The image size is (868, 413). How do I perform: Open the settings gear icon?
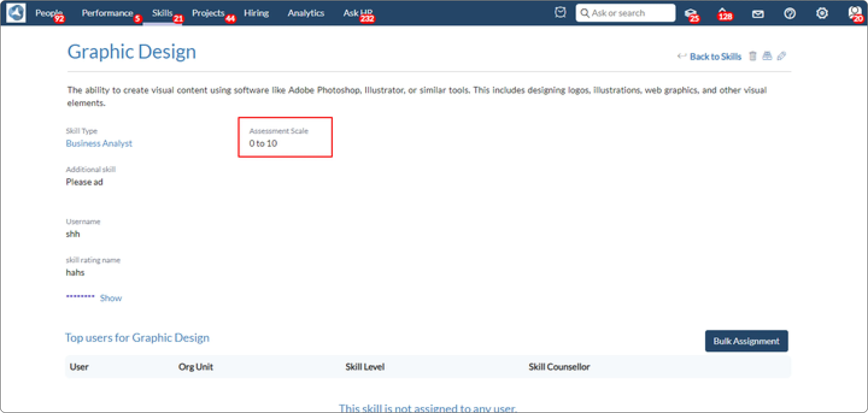(822, 13)
